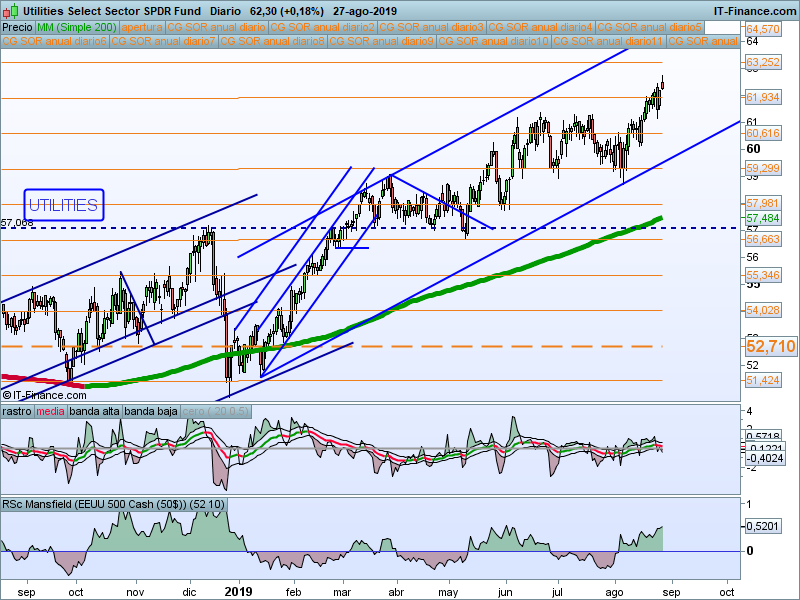Select the red media indicator label

(x=50, y=411)
